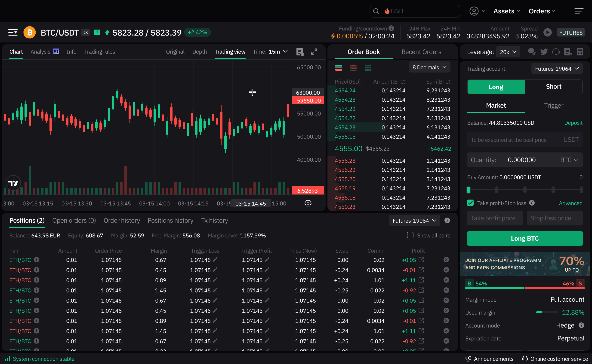The height and width of the screenshot is (364, 592).
Task: Switch chart to Depth view
Action: pyautogui.click(x=199, y=52)
